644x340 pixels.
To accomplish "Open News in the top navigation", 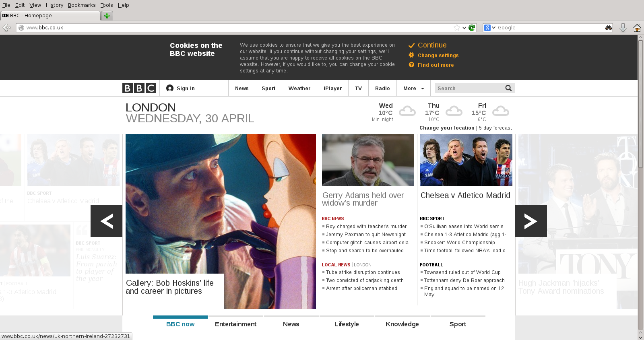I will pyautogui.click(x=242, y=88).
